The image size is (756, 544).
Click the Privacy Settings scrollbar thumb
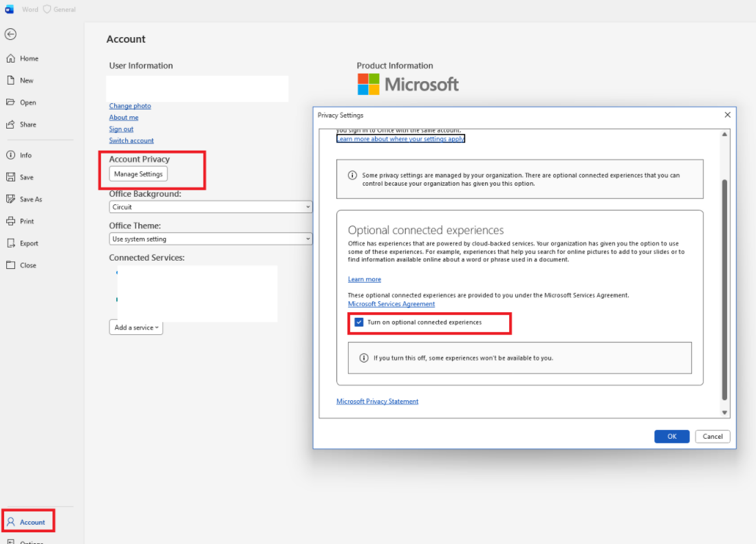point(724,290)
